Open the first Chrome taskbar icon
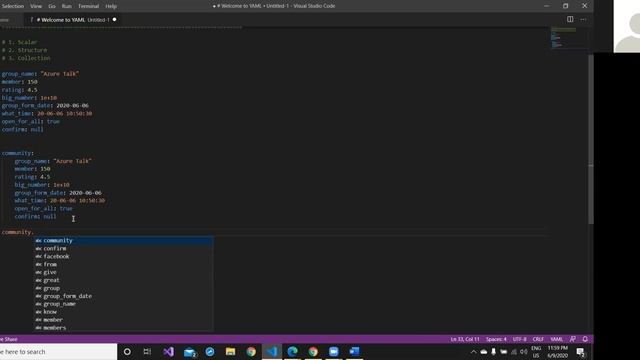The height and width of the screenshot is (360, 640). 251,352
